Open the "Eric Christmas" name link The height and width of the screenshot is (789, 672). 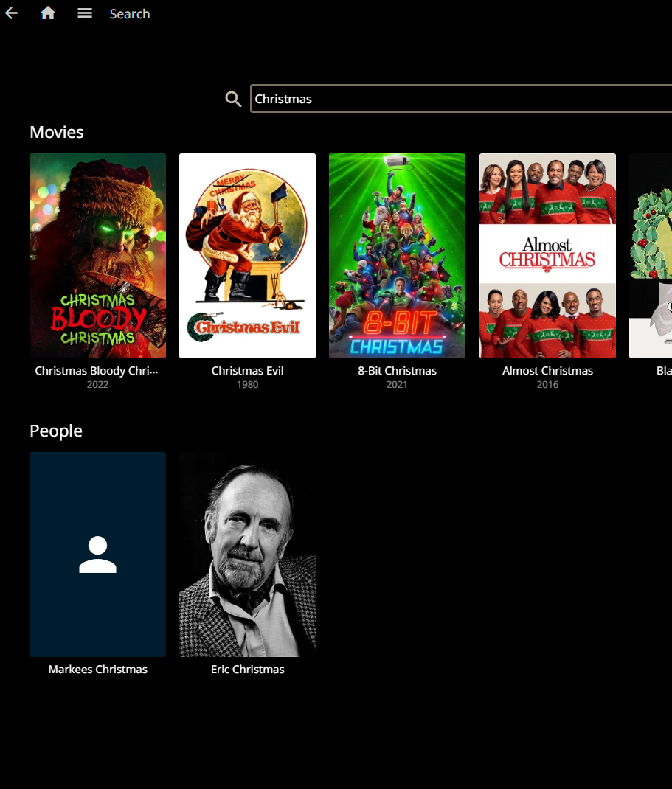point(247,670)
